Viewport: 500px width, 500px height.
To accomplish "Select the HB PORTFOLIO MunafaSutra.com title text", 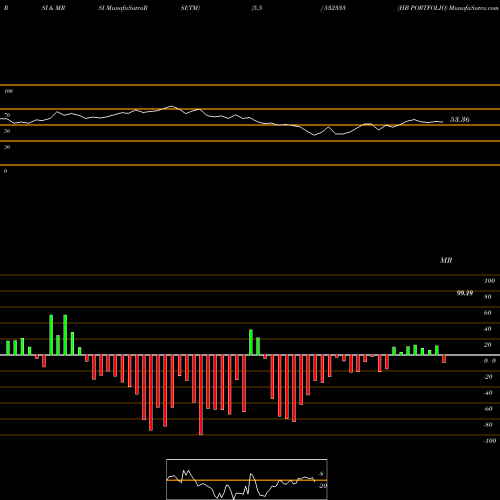I will coord(448,8).
